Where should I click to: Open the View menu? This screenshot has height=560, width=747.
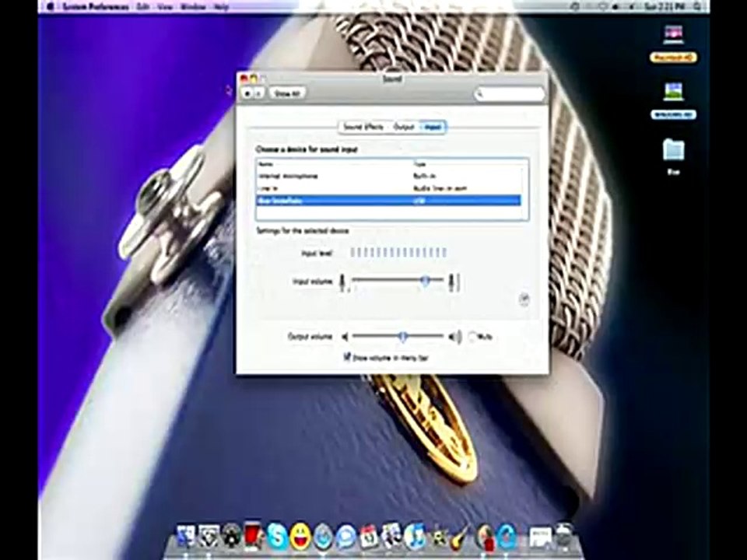click(x=165, y=7)
